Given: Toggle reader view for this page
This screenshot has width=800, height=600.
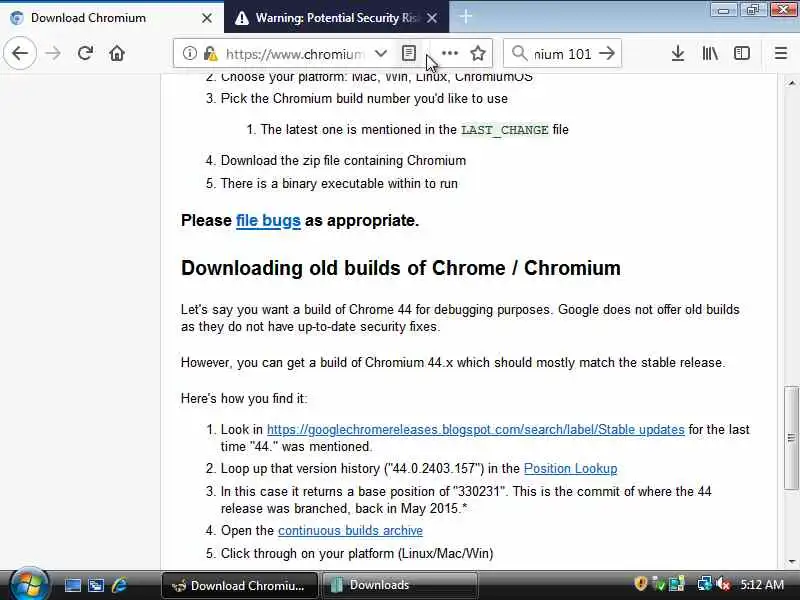Looking at the screenshot, I should coord(409,53).
